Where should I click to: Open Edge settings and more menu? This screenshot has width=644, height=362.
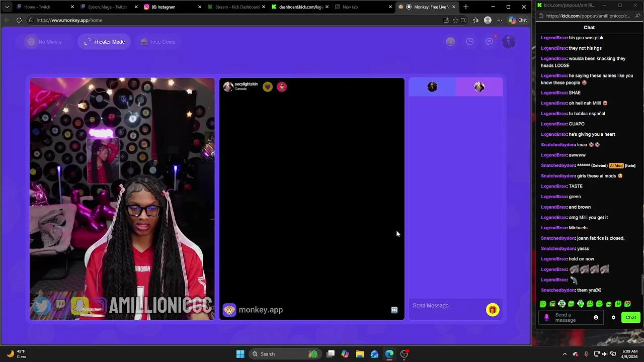tap(500, 20)
